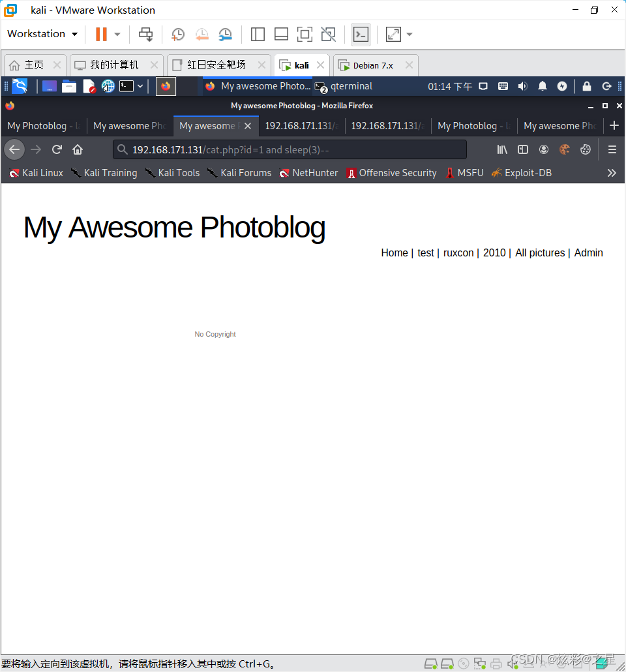Viewport: 626px width, 672px height.
Task: Click the URL bar with cat.php address
Action: [x=290, y=149]
